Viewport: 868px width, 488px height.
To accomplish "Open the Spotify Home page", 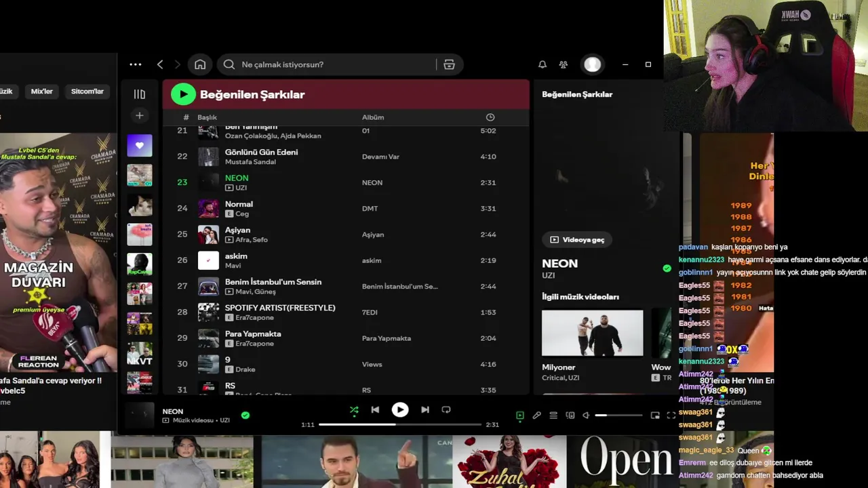I will (x=200, y=64).
